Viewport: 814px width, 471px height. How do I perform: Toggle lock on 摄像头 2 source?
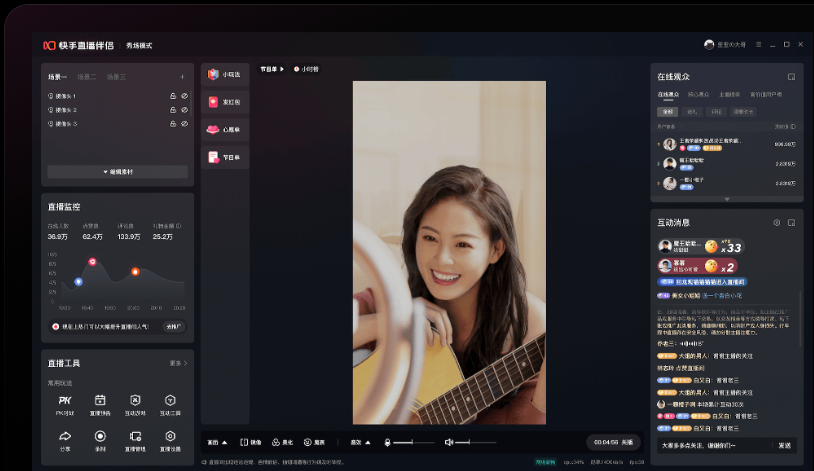tap(173, 110)
